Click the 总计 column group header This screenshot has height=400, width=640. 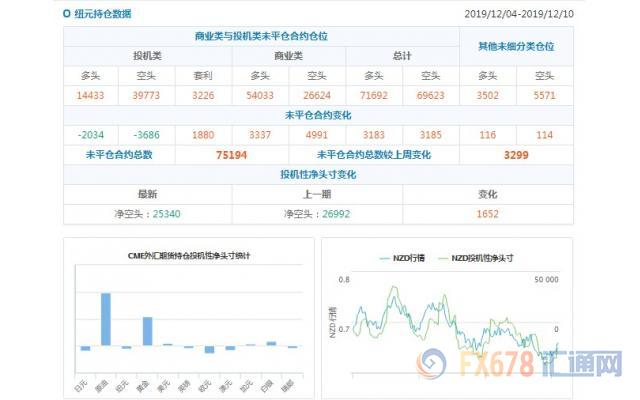pos(402,56)
